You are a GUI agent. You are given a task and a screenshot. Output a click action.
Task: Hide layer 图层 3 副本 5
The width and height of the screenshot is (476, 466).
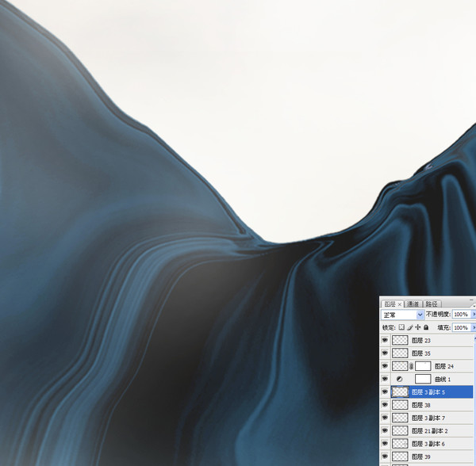click(385, 392)
